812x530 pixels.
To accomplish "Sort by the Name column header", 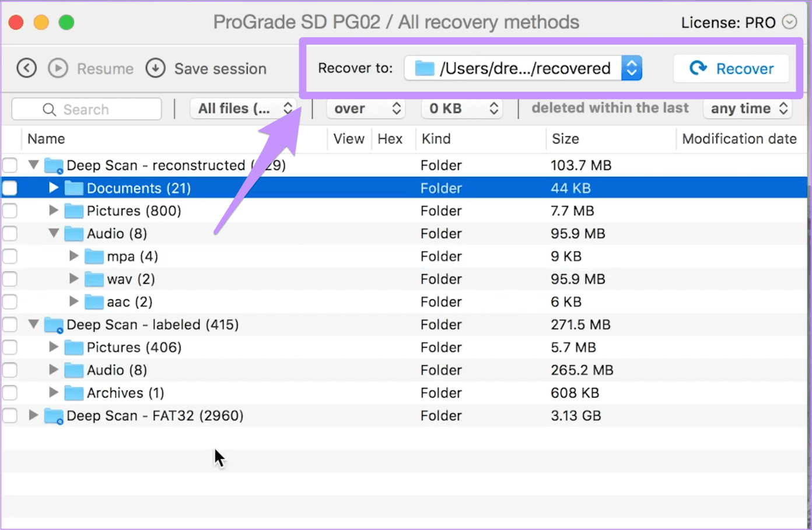I will [46, 139].
